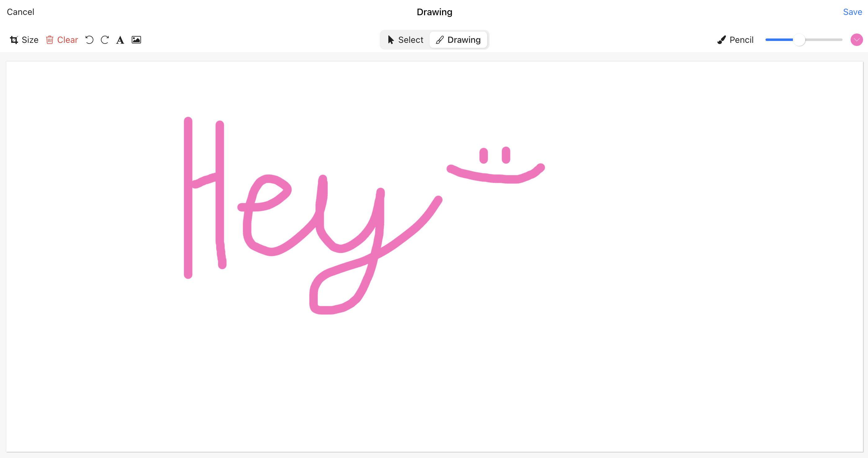Viewport: 868px width, 458px height.
Task: Undo the last stroke
Action: tap(89, 40)
